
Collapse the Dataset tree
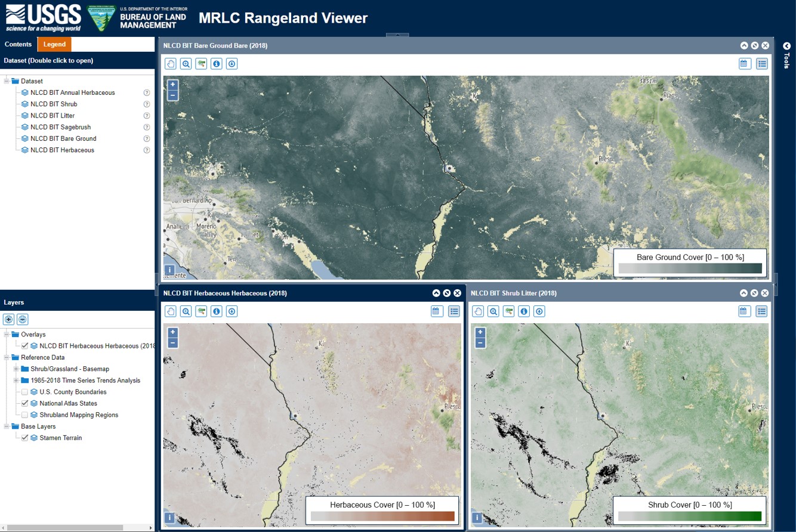coord(6,81)
